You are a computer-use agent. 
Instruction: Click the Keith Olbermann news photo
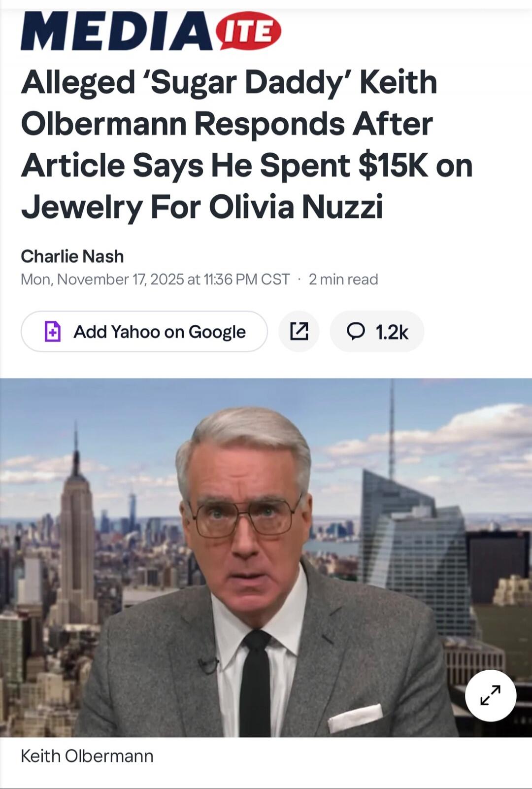266,557
